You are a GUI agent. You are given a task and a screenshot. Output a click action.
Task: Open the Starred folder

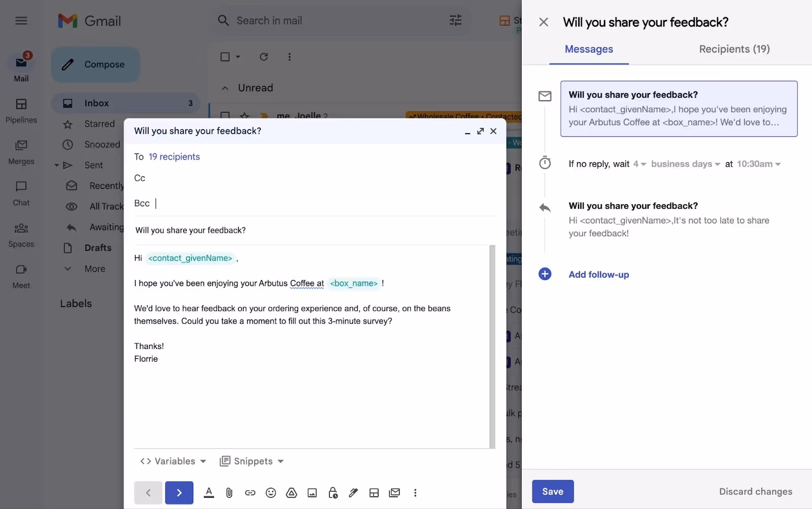99,124
